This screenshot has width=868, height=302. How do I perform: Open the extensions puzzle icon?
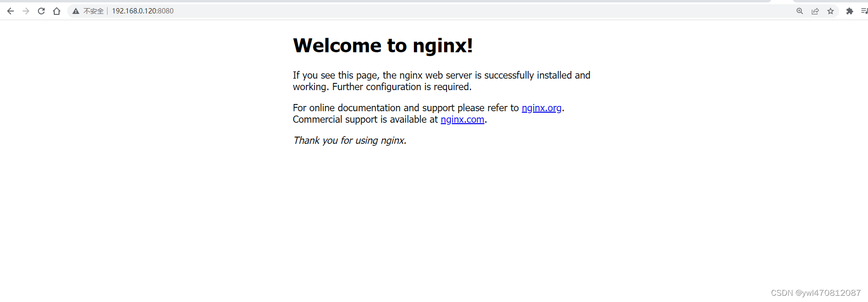[x=850, y=11]
